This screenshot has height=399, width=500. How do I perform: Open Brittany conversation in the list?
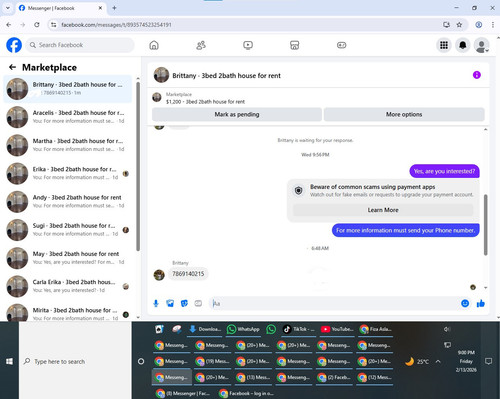[x=68, y=89]
